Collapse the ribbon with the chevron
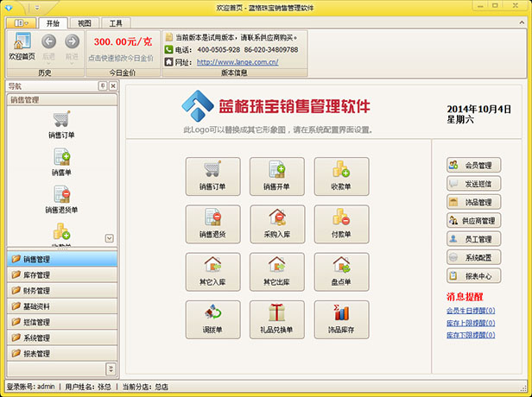Viewport: 532px width, 397px height. [x=522, y=22]
